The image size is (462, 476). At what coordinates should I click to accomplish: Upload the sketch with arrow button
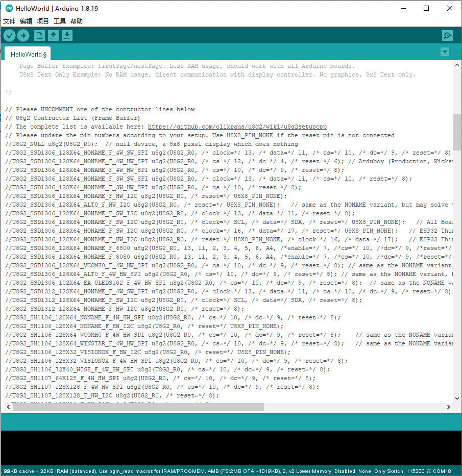click(23, 36)
